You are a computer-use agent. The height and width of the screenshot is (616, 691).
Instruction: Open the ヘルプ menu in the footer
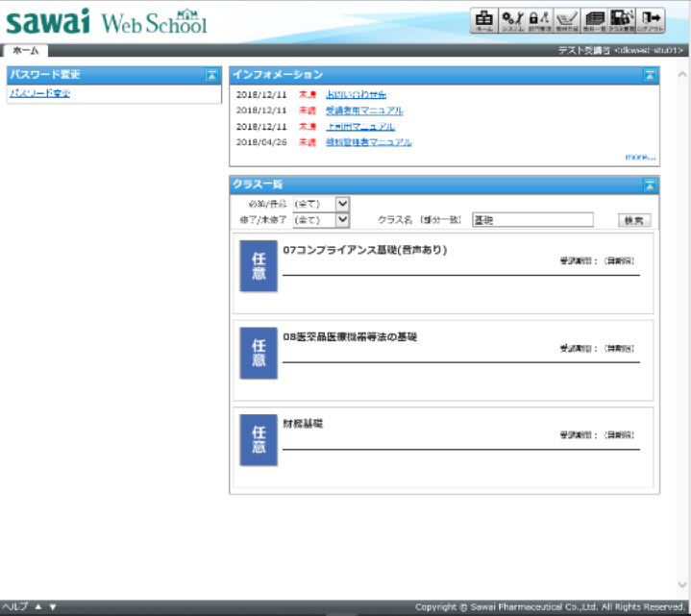click(x=14, y=607)
